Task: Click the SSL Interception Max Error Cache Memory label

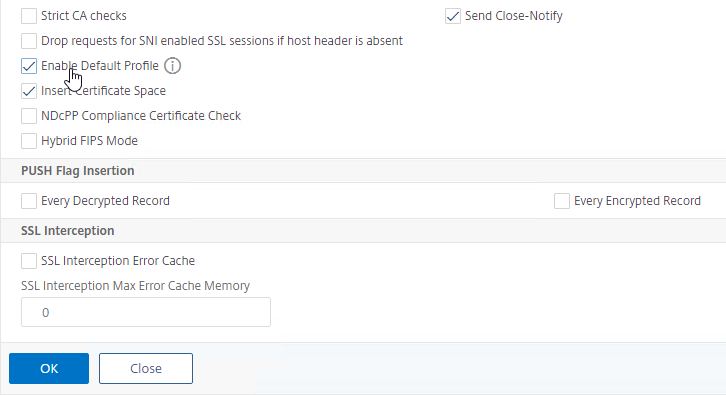Action: coord(135,286)
